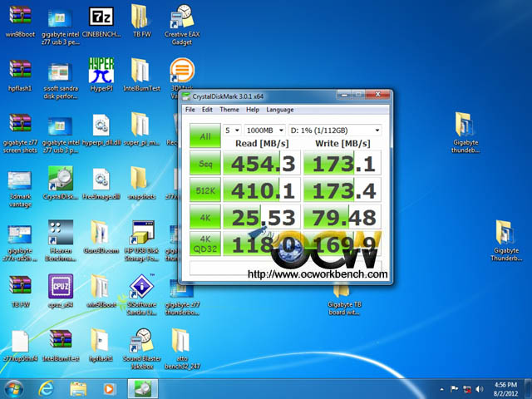Open the IntelBurnTest folder icon
This screenshot has height=399, width=532.
(140, 70)
